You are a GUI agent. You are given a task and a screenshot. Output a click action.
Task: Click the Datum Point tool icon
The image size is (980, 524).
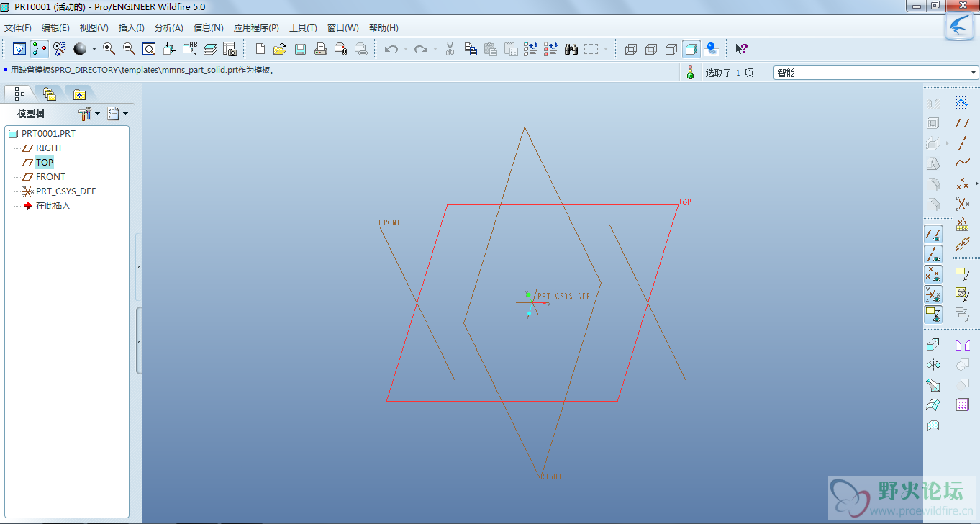pos(962,184)
